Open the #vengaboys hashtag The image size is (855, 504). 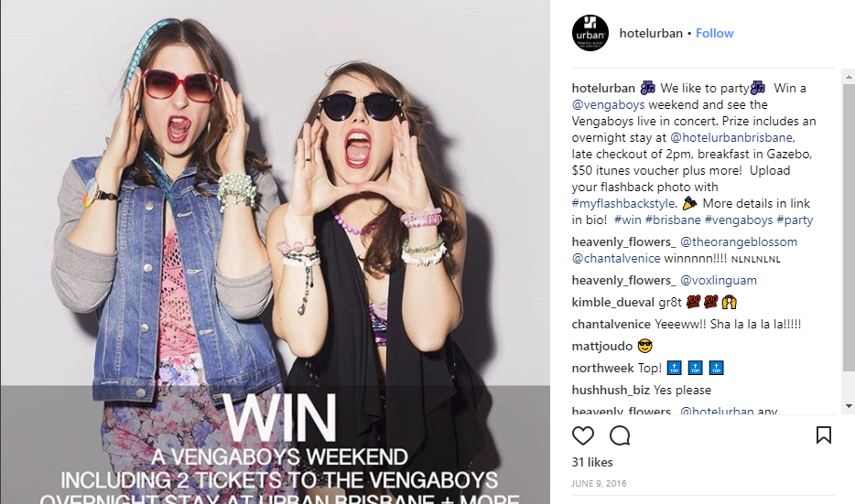pos(739,220)
